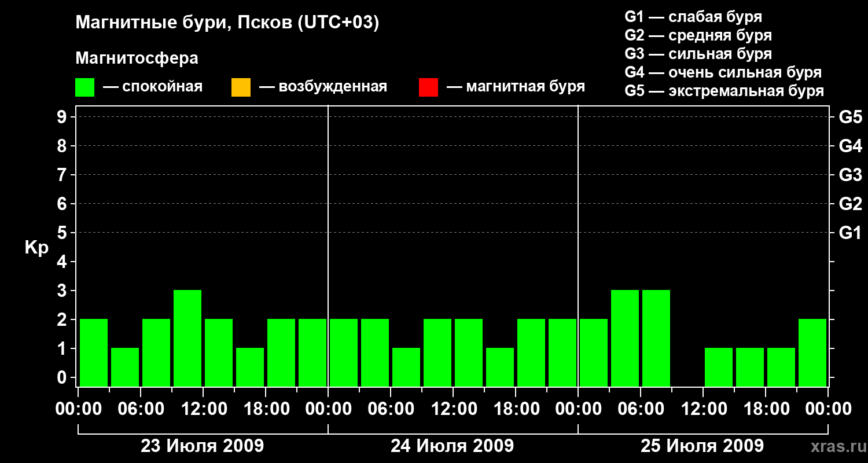The height and width of the screenshot is (463, 868).
Task: Click the green 'спокойная' legend swatch
Action: tap(84, 87)
